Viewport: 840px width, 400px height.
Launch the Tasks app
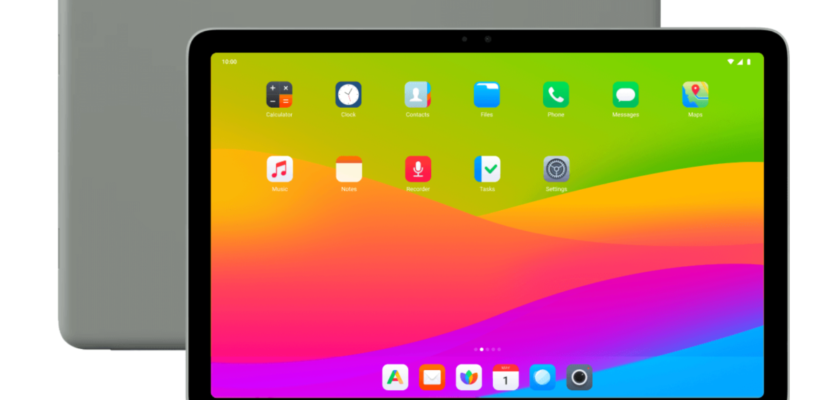click(487, 169)
